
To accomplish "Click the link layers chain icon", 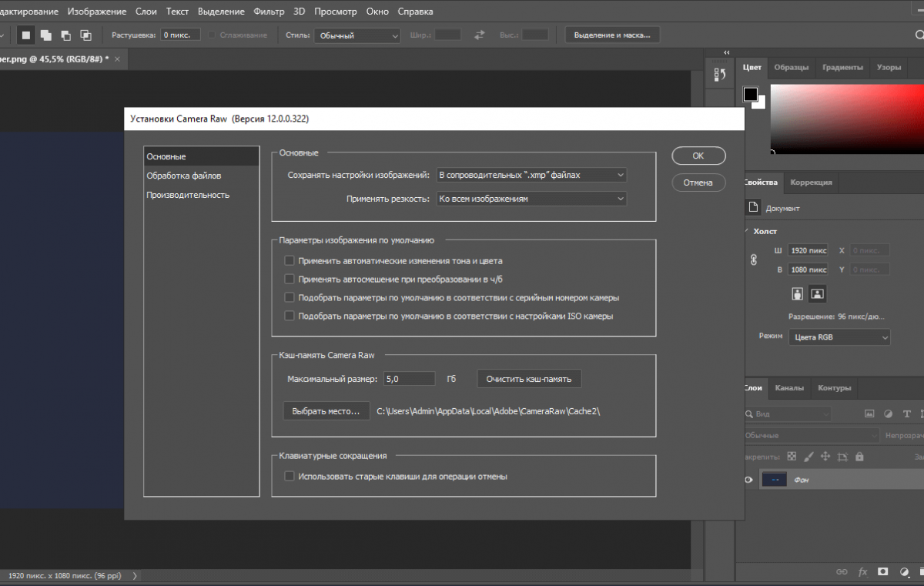I will pos(843,572).
